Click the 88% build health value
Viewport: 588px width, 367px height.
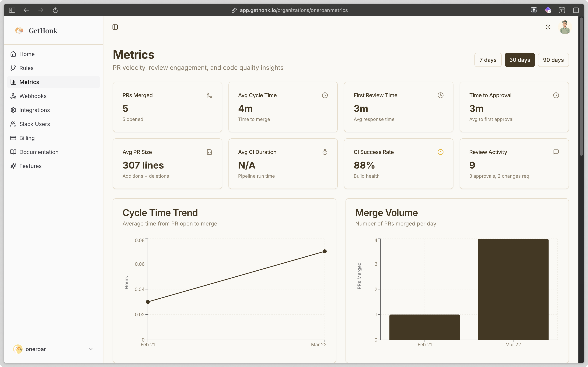364,165
